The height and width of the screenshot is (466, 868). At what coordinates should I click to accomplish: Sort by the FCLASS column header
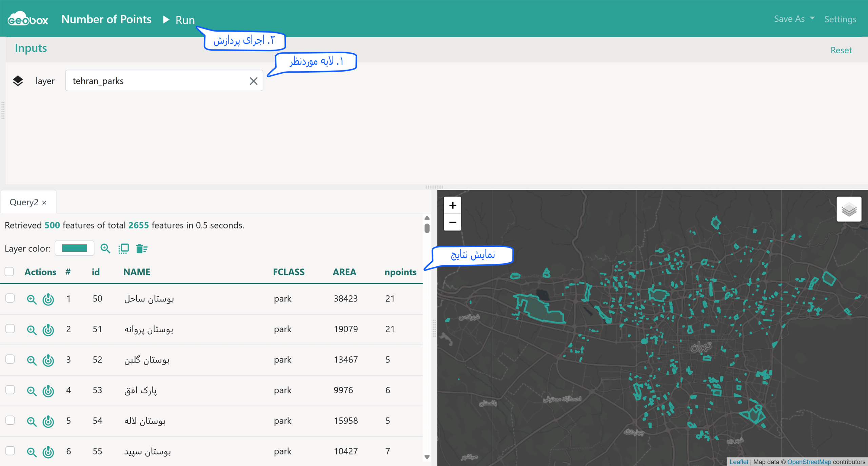tap(289, 272)
